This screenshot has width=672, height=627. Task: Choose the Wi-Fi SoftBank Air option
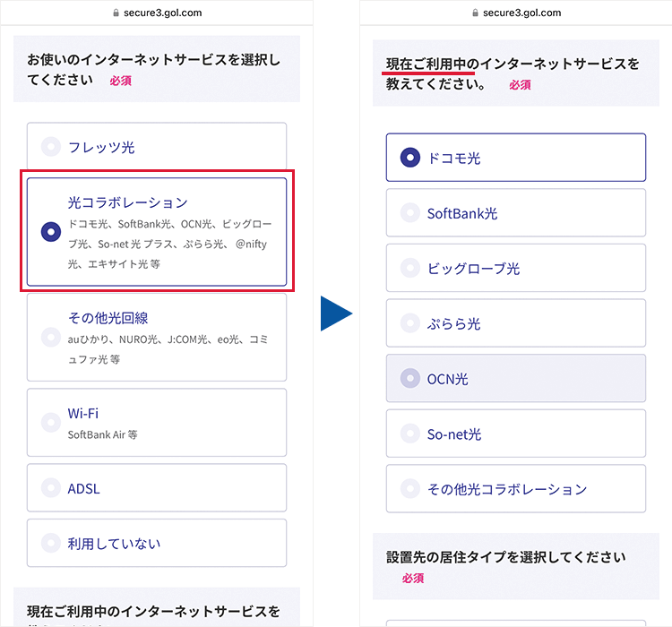pyautogui.click(x=157, y=423)
